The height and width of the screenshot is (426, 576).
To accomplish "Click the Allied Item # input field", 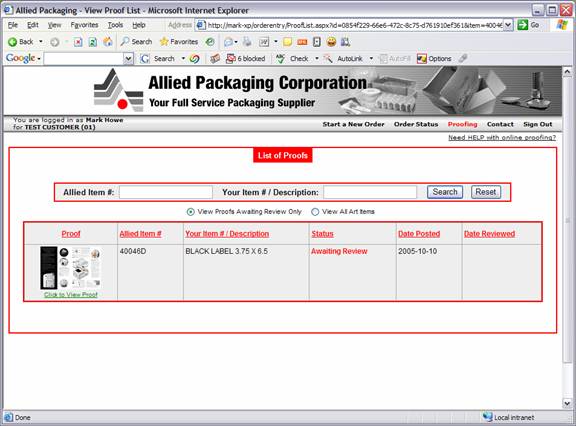I will (166, 192).
